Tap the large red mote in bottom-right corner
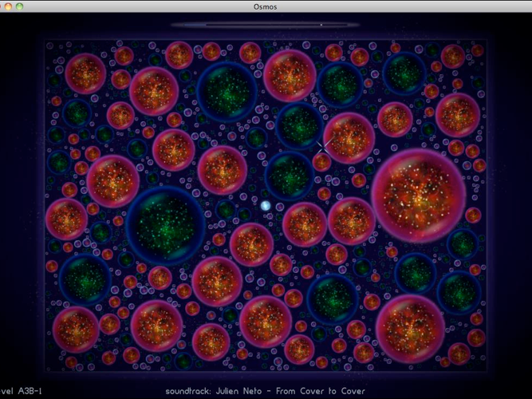The height and width of the screenshot is (399, 532). click(410, 328)
